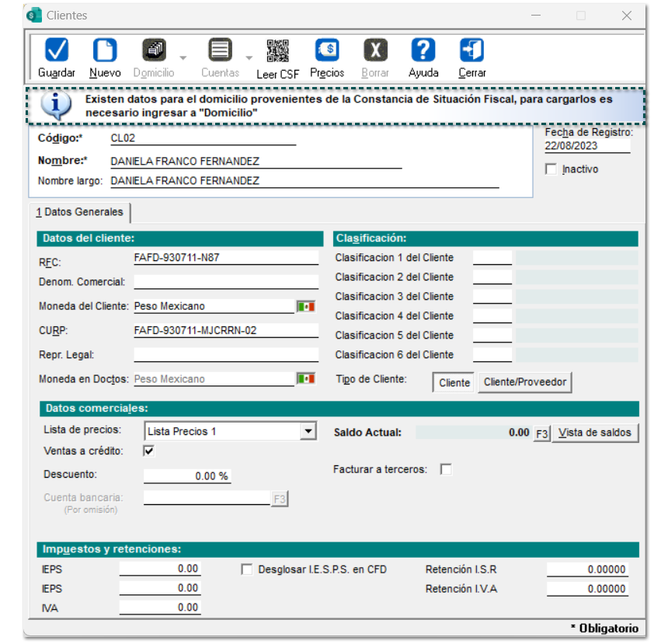654x644 pixels.
Task: Click the Clasificacion 6 del Cliente field
Action: 492,354
